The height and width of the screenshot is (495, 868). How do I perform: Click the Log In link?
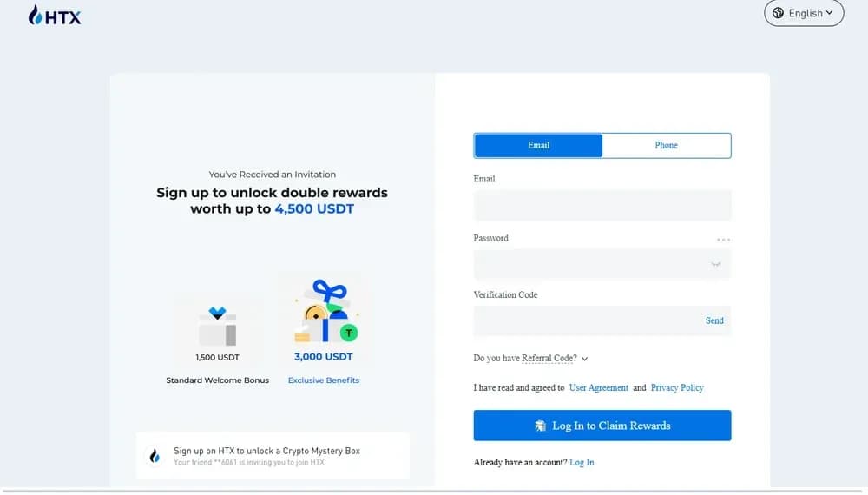pyautogui.click(x=582, y=462)
